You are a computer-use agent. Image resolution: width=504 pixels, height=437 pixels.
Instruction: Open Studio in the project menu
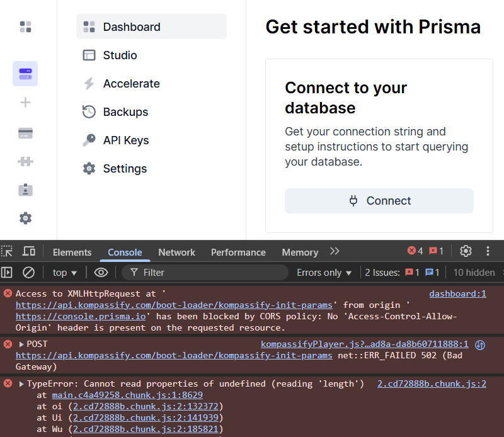tap(151, 55)
